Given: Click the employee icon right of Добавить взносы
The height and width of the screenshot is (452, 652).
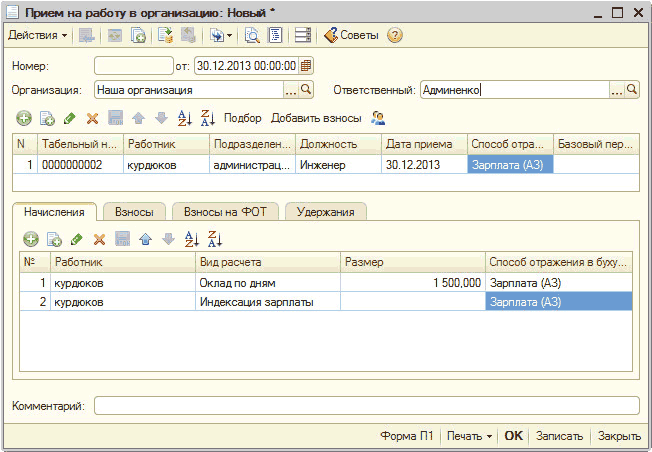Looking at the screenshot, I should point(378,118).
